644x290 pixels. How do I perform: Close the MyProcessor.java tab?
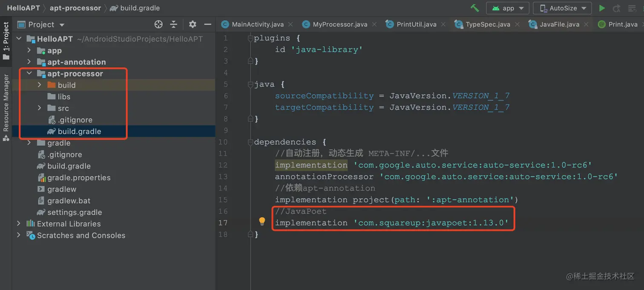tap(374, 25)
